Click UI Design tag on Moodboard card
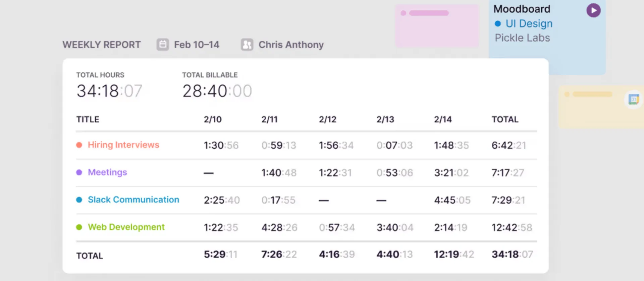 (x=529, y=24)
